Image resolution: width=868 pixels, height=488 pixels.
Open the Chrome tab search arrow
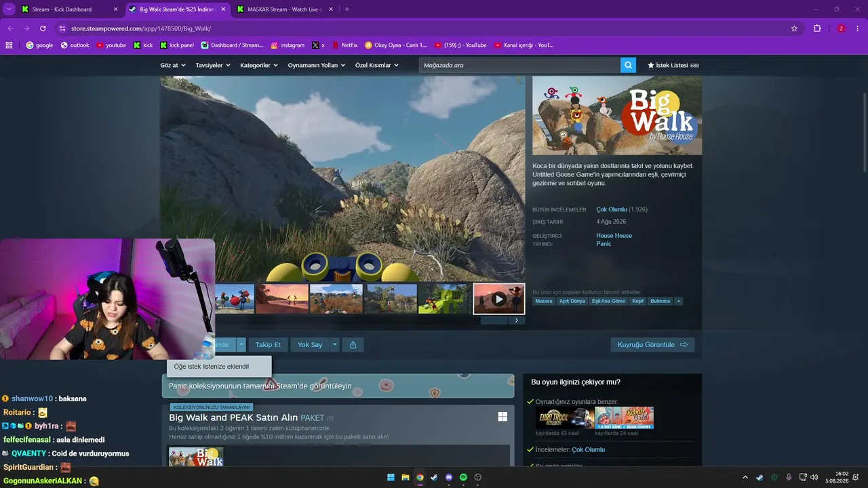coord(9,9)
